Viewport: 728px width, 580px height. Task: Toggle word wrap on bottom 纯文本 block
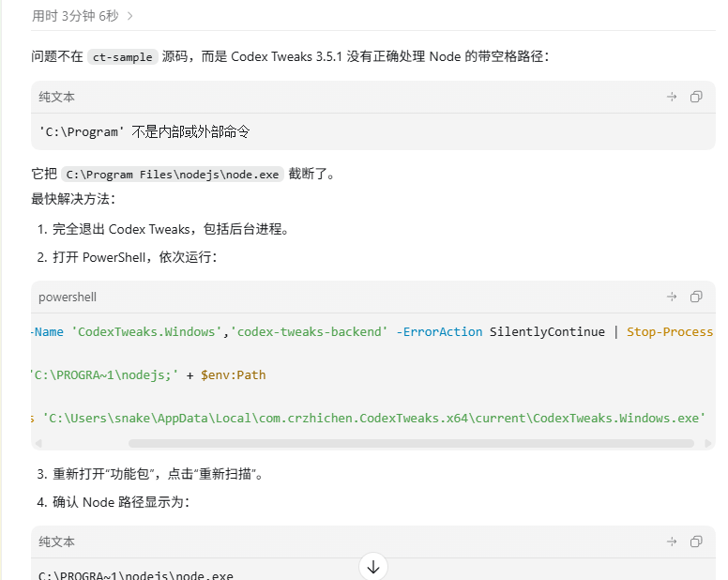[672, 542]
